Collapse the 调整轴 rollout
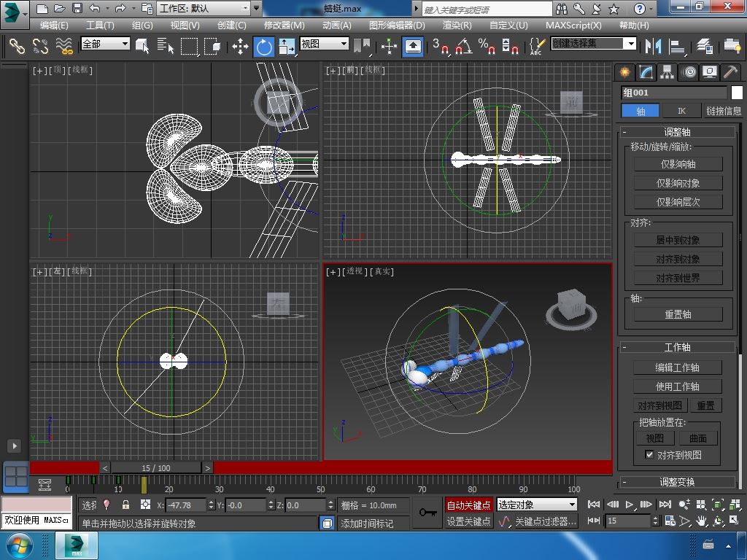This screenshot has width=747, height=560. tap(677, 132)
